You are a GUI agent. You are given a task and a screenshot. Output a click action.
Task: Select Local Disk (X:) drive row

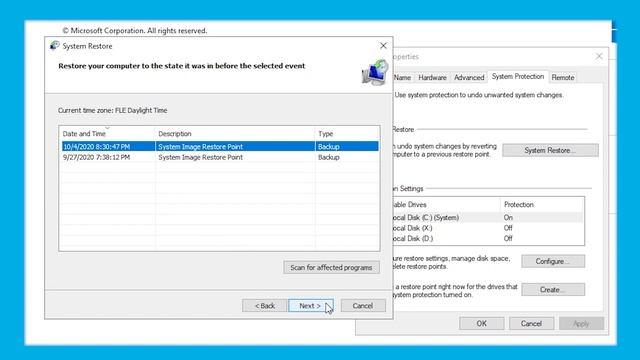(488, 228)
